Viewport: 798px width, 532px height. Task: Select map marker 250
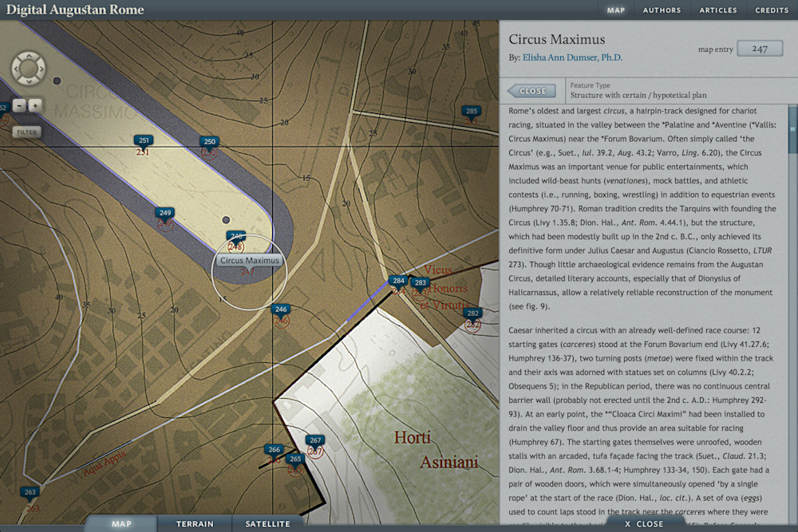tap(209, 142)
